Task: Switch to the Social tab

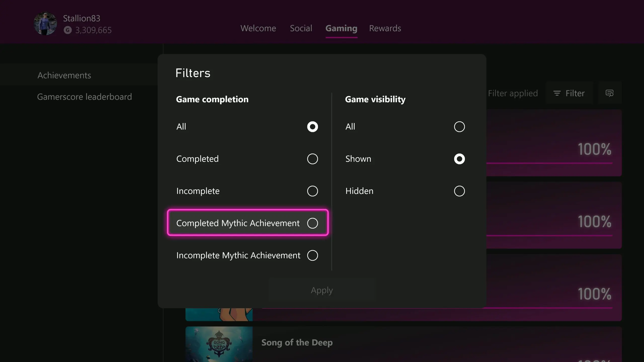Action: (x=301, y=28)
